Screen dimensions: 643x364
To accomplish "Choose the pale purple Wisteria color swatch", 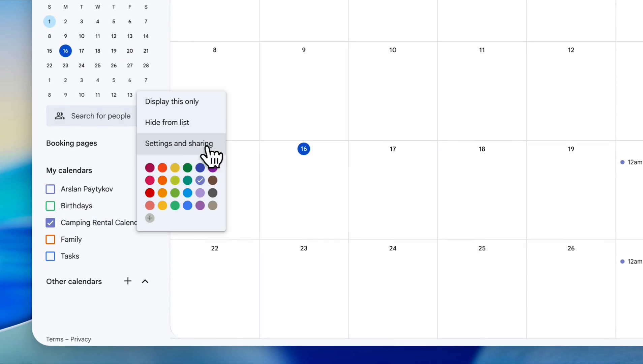I will point(200,193).
